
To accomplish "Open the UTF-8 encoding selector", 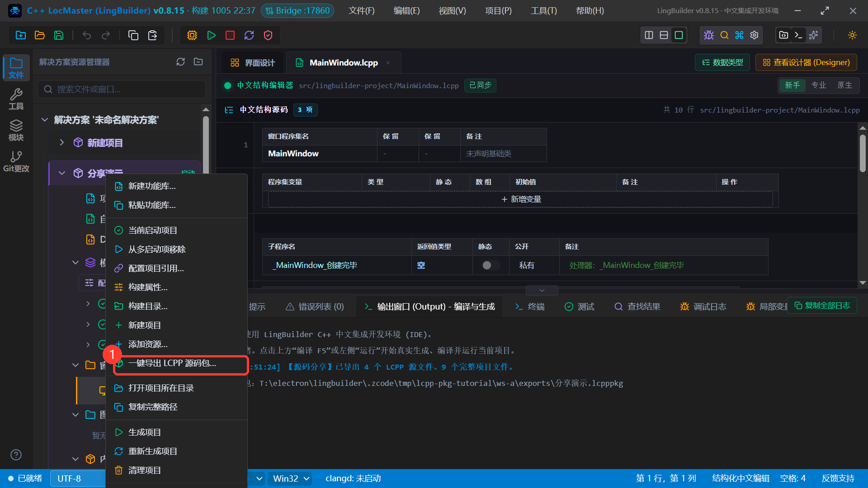I will [x=77, y=479].
